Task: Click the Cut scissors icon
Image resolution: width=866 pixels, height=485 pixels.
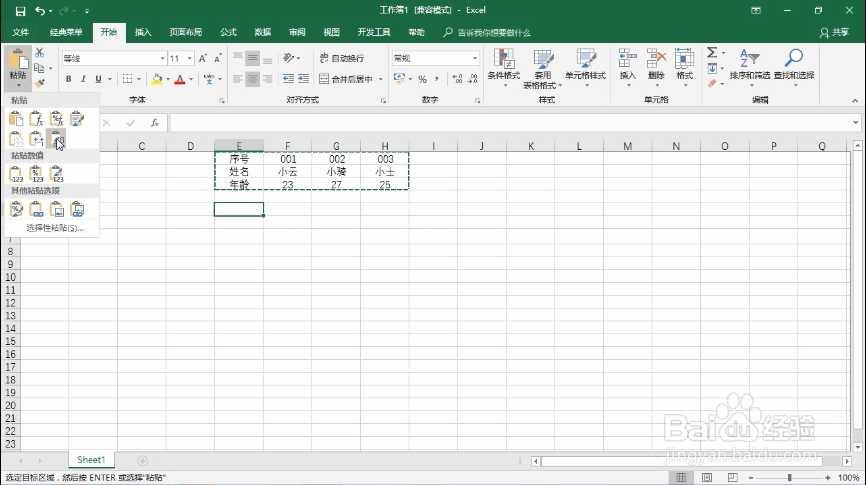Action: point(39,53)
